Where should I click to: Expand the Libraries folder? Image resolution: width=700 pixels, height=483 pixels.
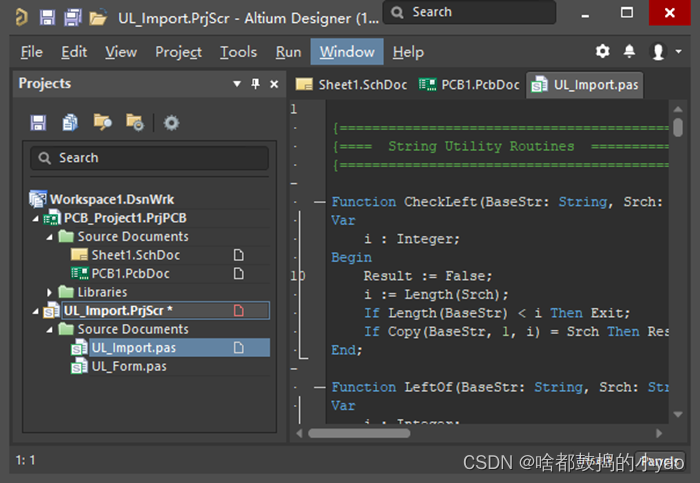pyautogui.click(x=51, y=292)
